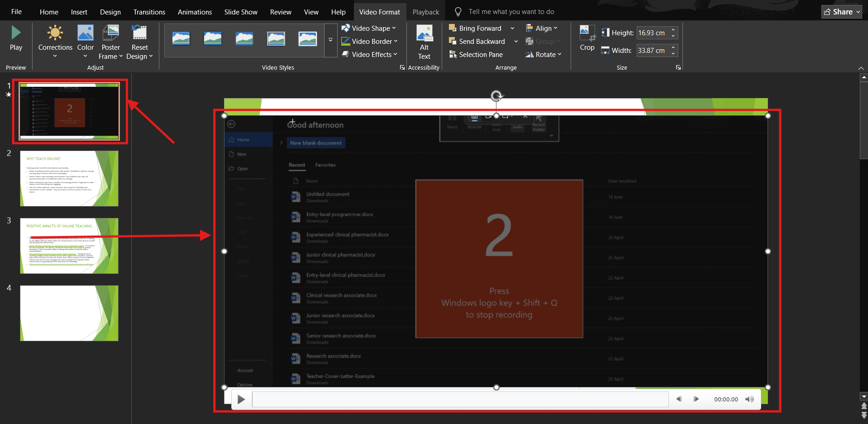Click Reset Design in the Adjust group
This screenshot has height=424, width=868.
pyautogui.click(x=139, y=41)
